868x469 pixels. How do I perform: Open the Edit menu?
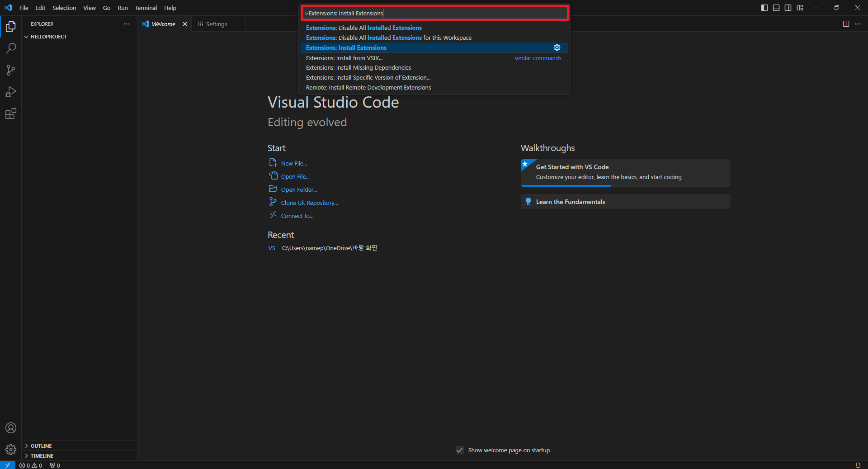click(x=40, y=8)
